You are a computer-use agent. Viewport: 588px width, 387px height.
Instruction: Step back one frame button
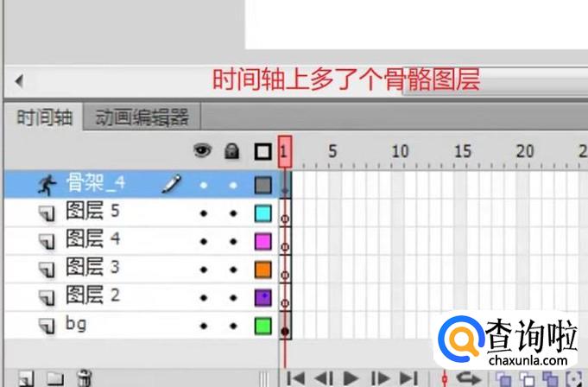[x=323, y=378]
